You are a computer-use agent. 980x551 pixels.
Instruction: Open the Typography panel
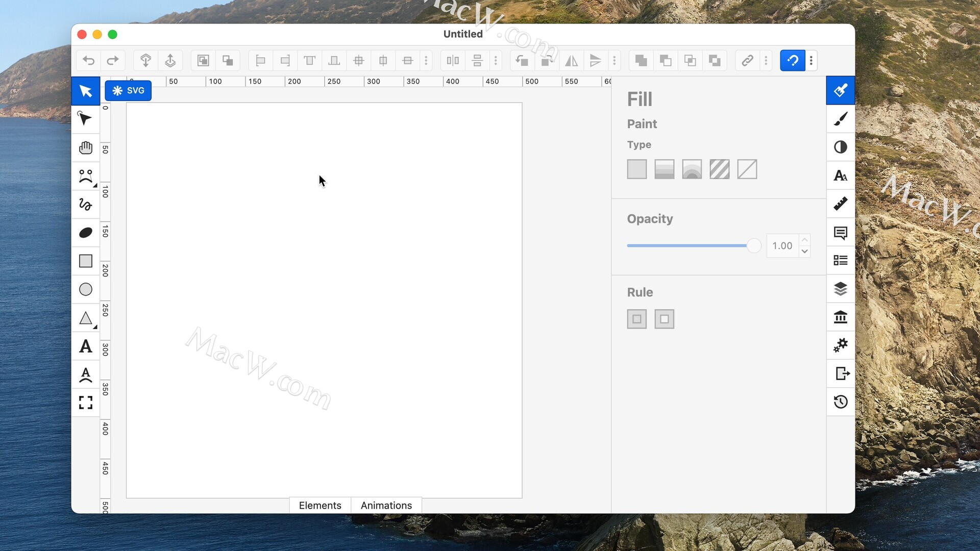[x=841, y=176]
